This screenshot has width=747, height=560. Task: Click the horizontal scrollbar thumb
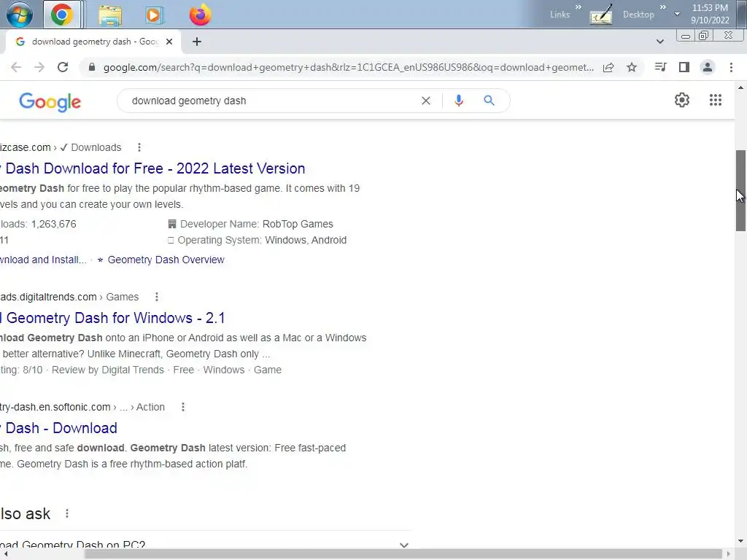(403, 554)
